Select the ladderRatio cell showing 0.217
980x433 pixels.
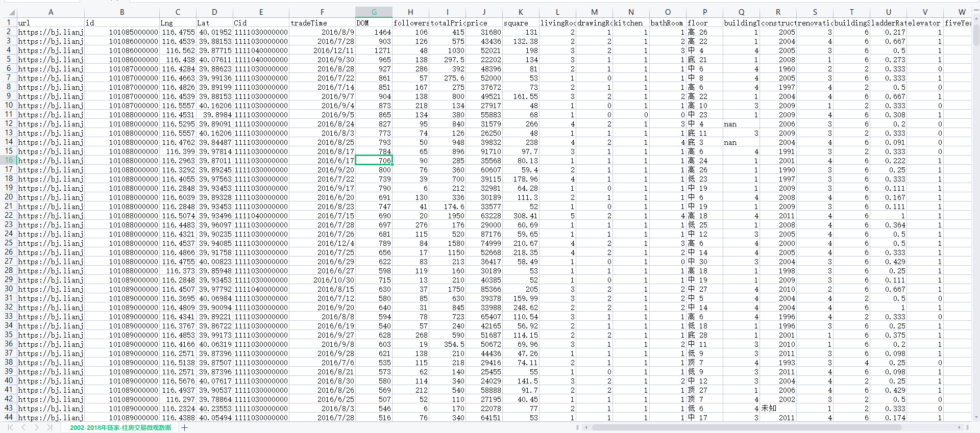[x=888, y=32]
